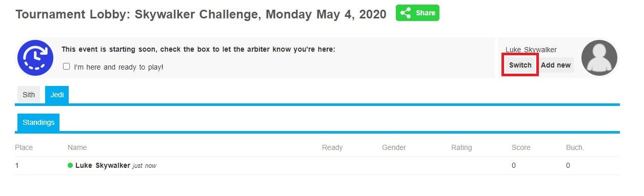Open the Sith tab
This screenshot has height=196, width=644.
tap(29, 95)
